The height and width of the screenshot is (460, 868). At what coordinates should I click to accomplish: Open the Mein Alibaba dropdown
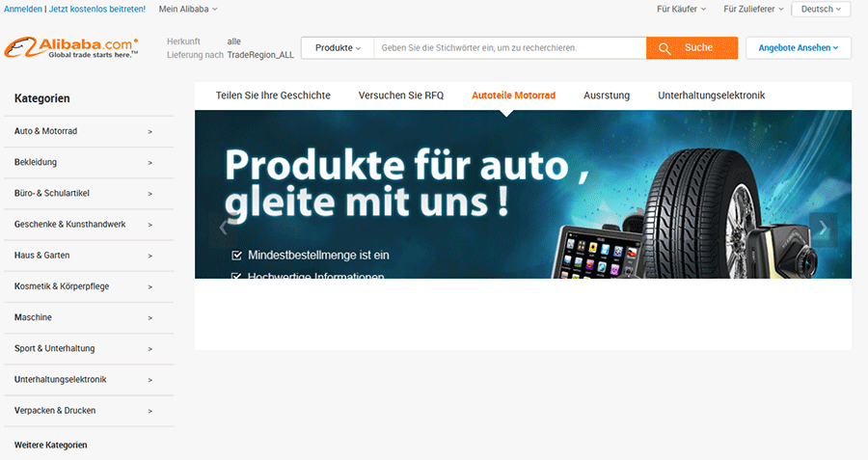(188, 9)
